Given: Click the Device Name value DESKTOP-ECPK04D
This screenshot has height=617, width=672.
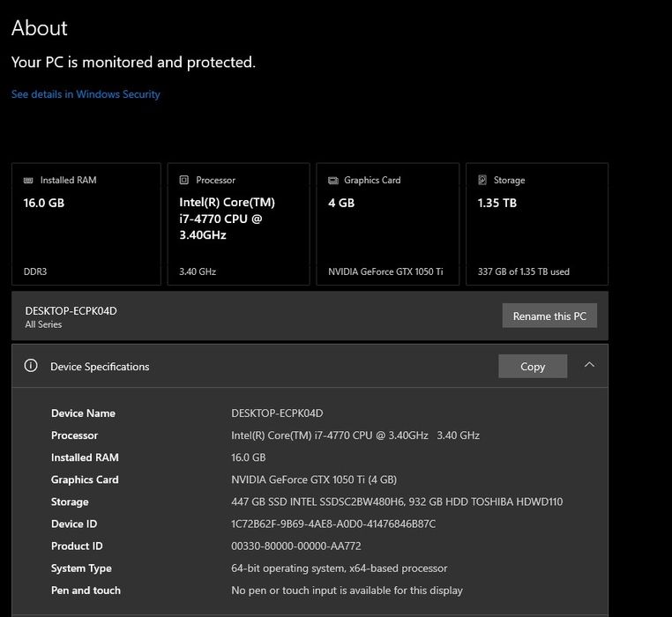Looking at the screenshot, I should click(x=277, y=413).
